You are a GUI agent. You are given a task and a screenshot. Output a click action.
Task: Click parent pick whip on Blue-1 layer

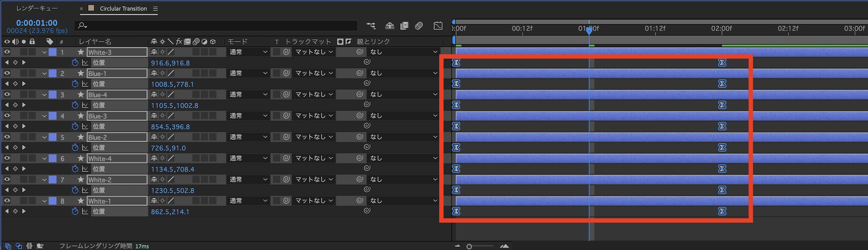pyautogui.click(x=359, y=73)
